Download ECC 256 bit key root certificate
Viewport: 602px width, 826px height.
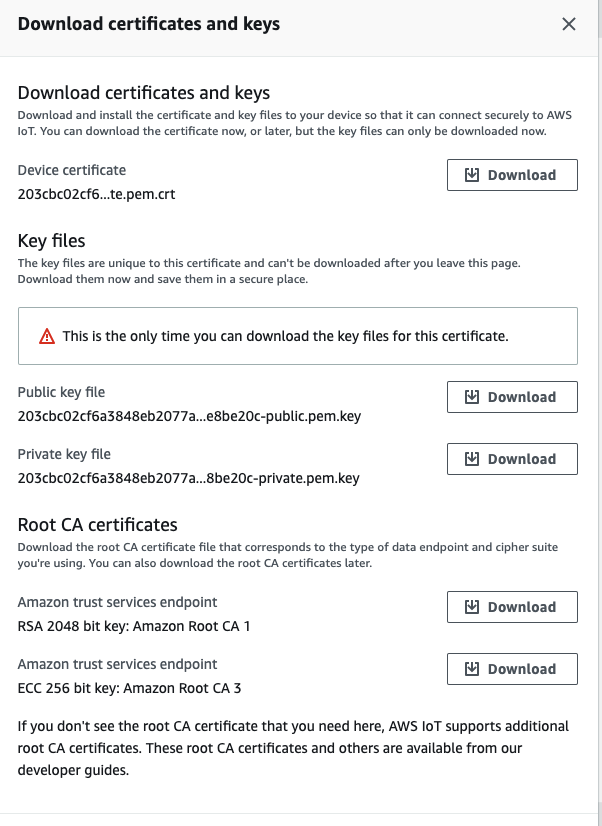click(x=512, y=669)
